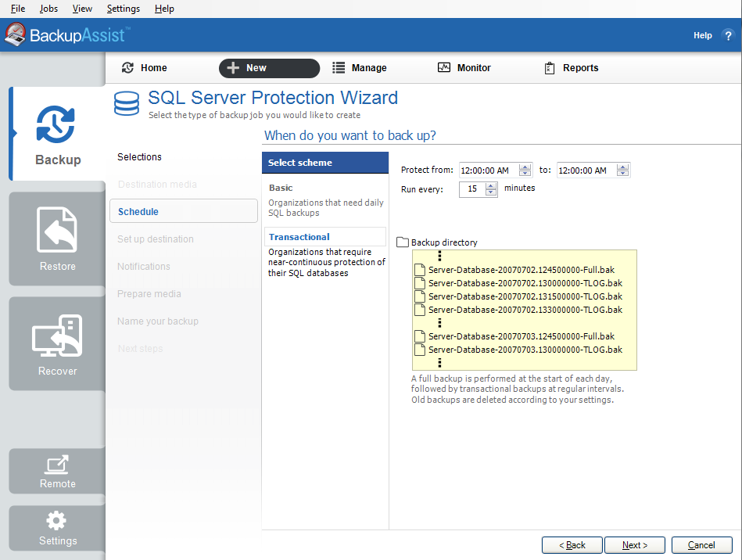
Task: Click file icon for 20070702.124500000-Full.bak
Action: (x=420, y=270)
